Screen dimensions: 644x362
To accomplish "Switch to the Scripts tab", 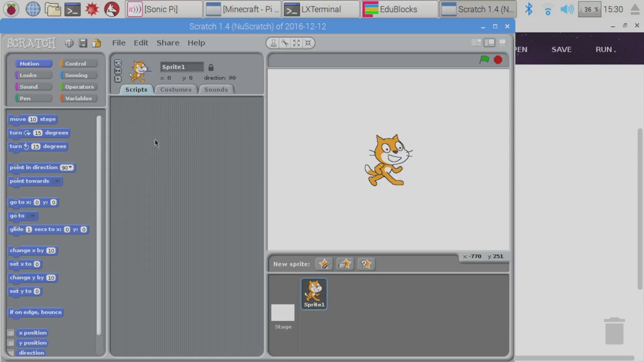I will pyautogui.click(x=136, y=89).
